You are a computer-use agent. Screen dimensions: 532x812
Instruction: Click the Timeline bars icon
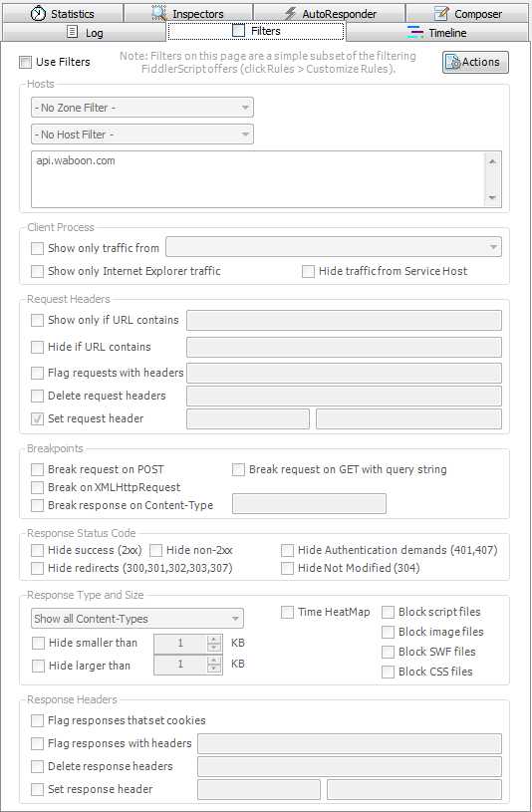click(x=415, y=32)
